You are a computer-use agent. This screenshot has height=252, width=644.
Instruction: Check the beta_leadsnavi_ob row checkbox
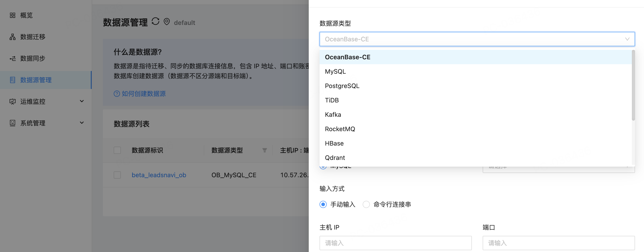(x=117, y=175)
